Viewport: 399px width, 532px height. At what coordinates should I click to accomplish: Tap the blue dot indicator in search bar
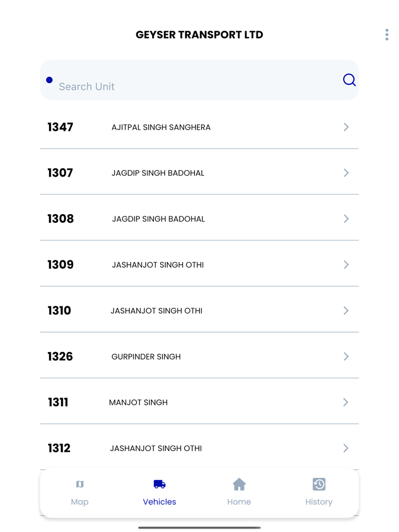49,80
